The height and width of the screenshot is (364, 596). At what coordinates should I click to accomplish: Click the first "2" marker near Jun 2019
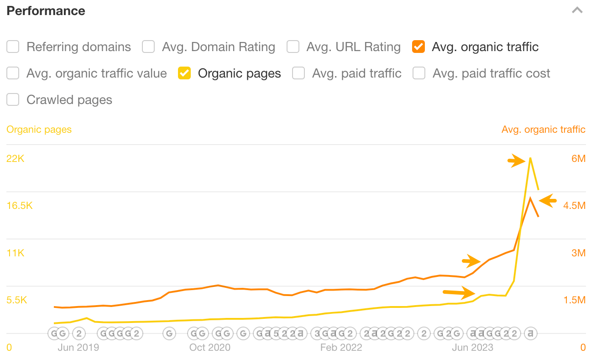click(78, 333)
